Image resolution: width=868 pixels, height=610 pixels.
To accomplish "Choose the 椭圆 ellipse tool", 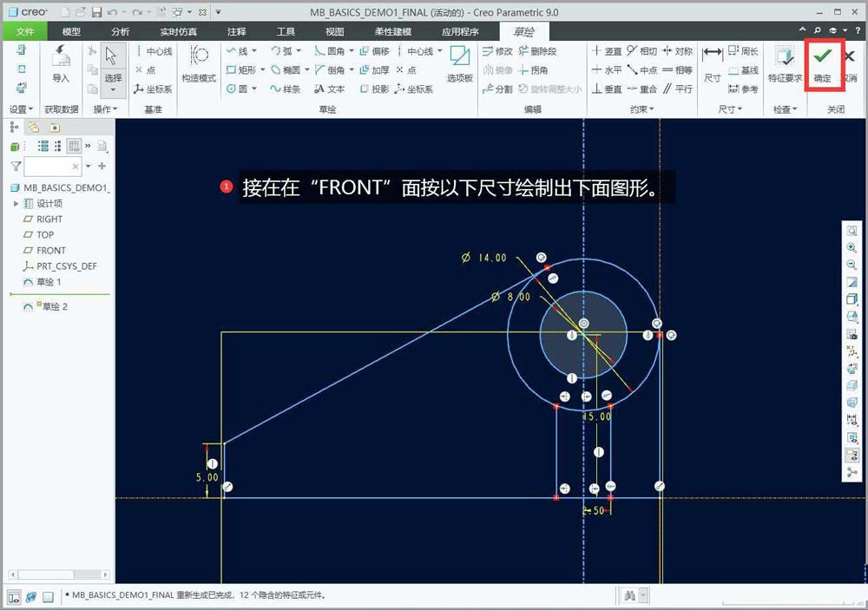I will coord(286,69).
